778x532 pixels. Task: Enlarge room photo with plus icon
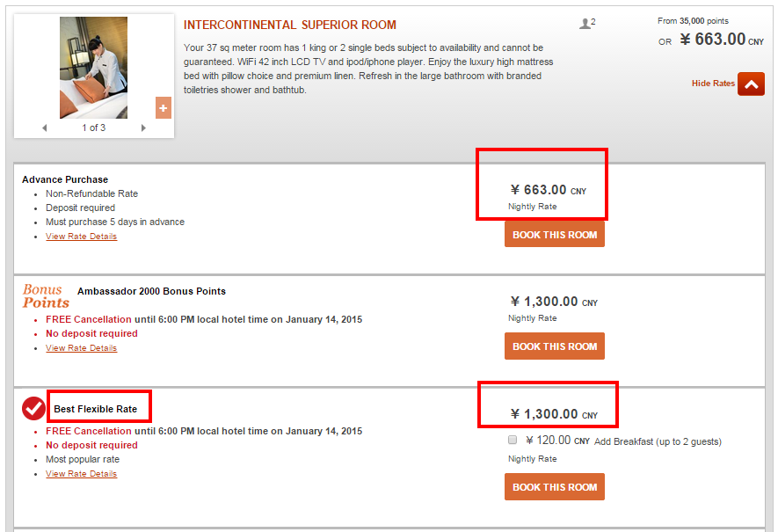click(x=164, y=107)
